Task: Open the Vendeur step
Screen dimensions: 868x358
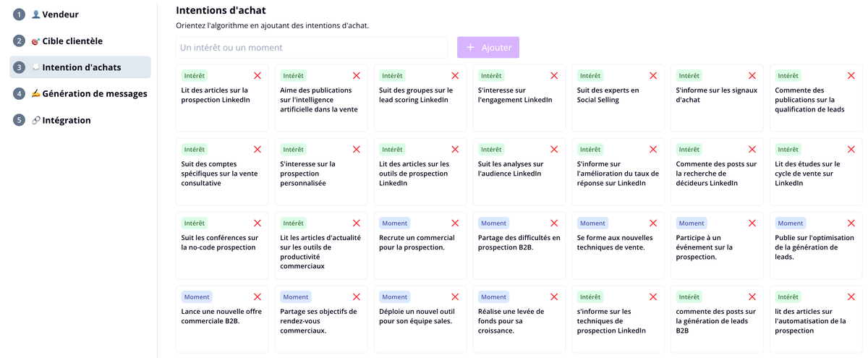Action: click(x=80, y=14)
